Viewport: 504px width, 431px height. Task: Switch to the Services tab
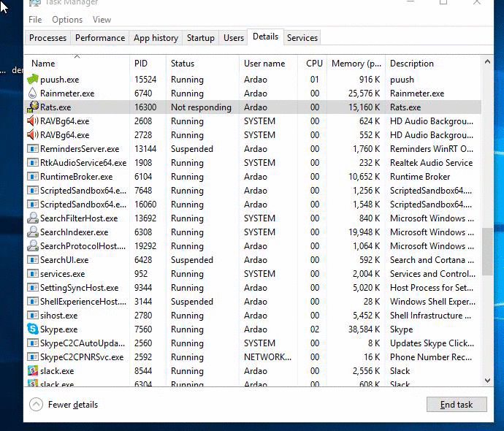pos(302,37)
